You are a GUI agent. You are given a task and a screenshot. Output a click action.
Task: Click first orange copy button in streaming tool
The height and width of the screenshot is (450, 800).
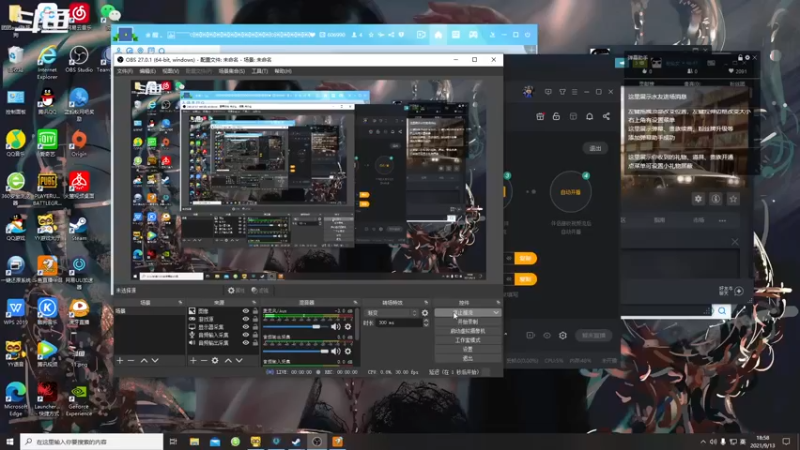[x=525, y=258]
